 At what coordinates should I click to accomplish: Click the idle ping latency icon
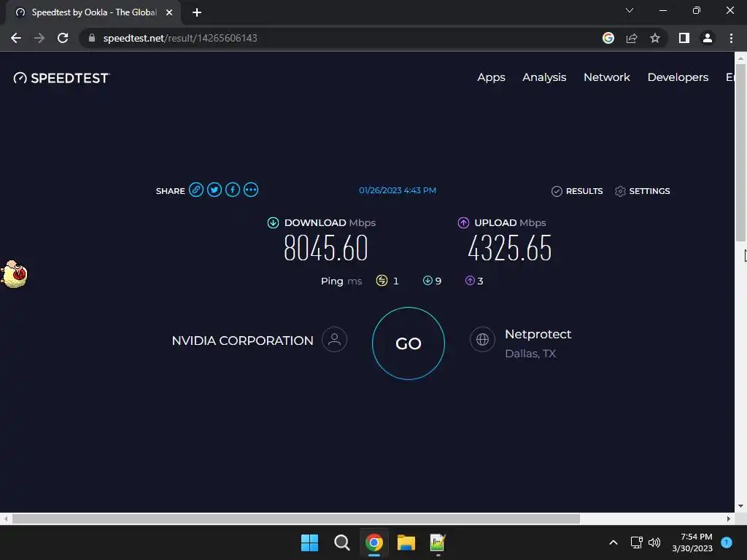[382, 281]
